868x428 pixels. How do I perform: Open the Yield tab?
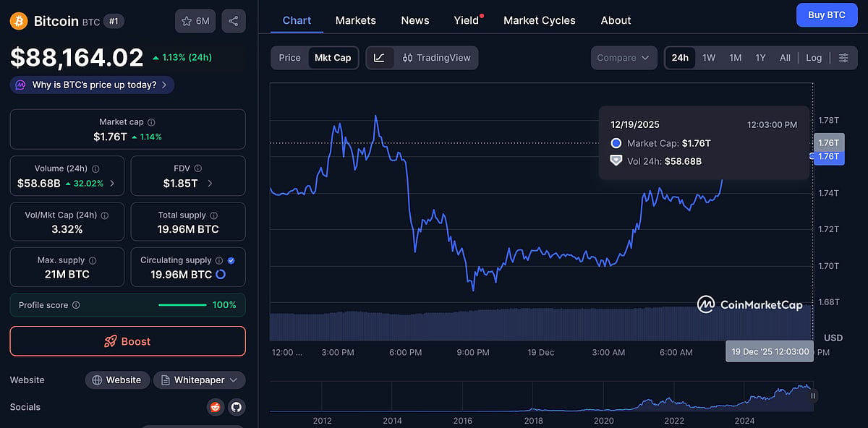tap(467, 20)
